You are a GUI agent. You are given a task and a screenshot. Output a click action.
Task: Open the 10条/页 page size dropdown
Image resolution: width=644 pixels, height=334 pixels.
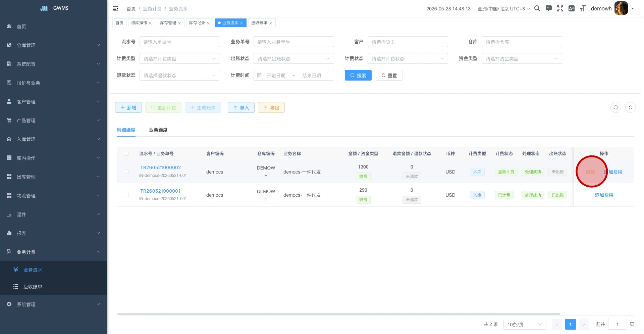525,324
